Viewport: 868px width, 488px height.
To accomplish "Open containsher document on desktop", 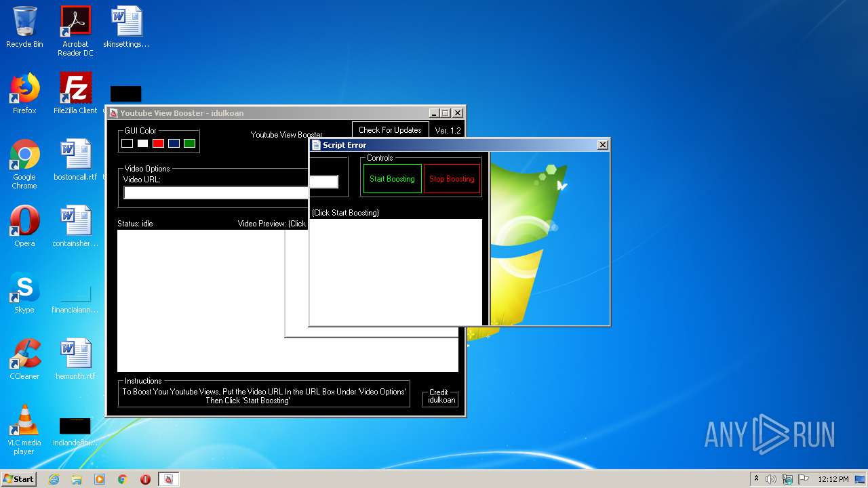I will pos(75,226).
